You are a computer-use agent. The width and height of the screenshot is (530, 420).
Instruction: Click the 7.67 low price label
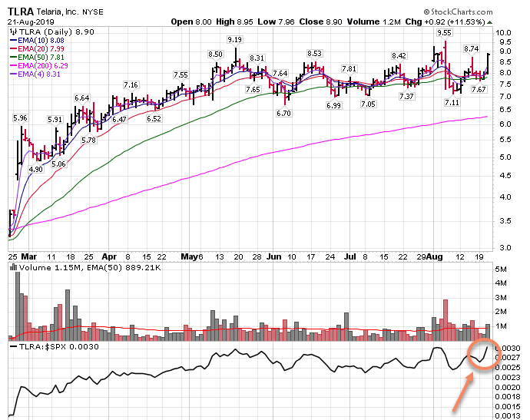point(479,90)
